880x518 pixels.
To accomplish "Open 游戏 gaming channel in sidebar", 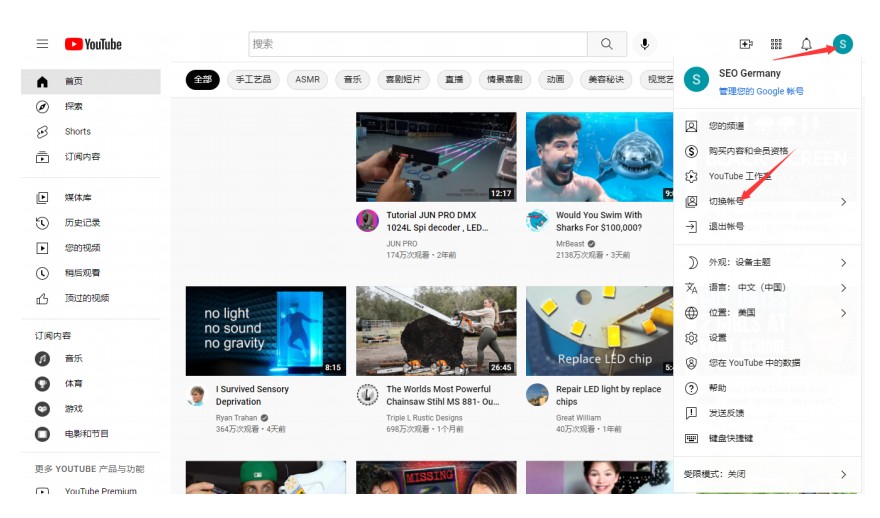I will [x=91, y=409].
